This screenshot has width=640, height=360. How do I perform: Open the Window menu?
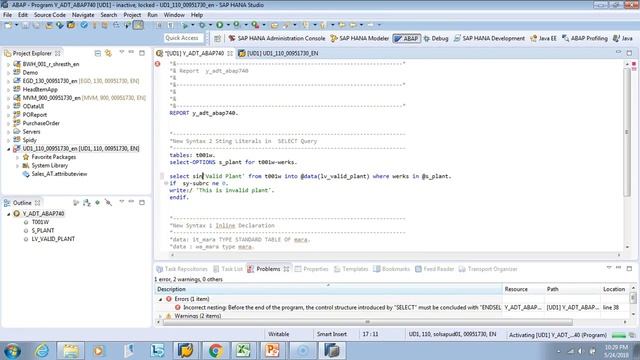pos(174,15)
